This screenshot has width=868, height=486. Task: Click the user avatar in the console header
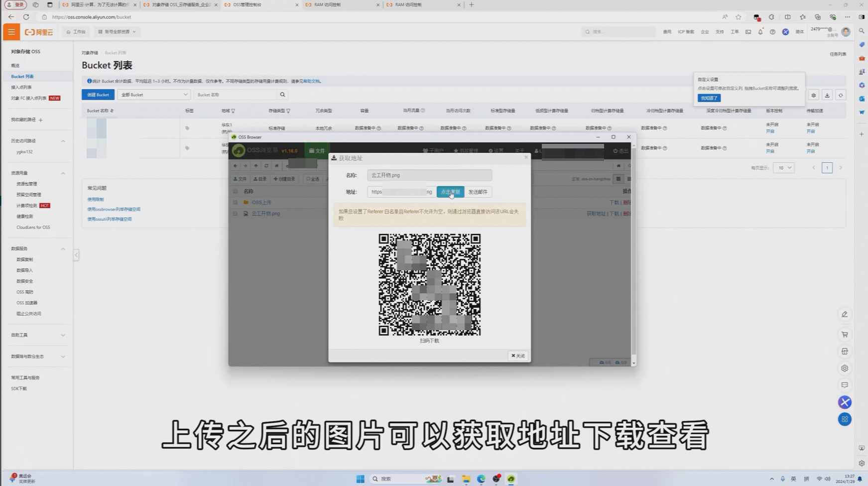[x=846, y=32]
